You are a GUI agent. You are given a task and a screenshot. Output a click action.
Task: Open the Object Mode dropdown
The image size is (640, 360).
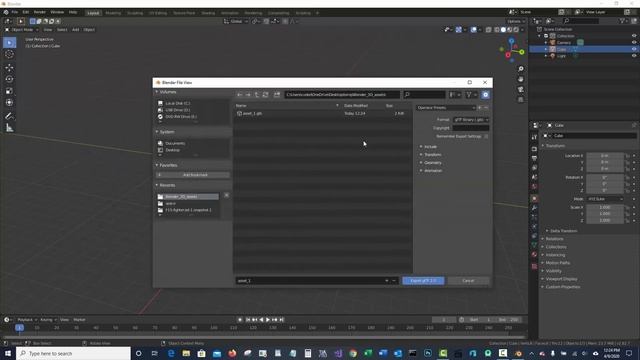(22, 30)
